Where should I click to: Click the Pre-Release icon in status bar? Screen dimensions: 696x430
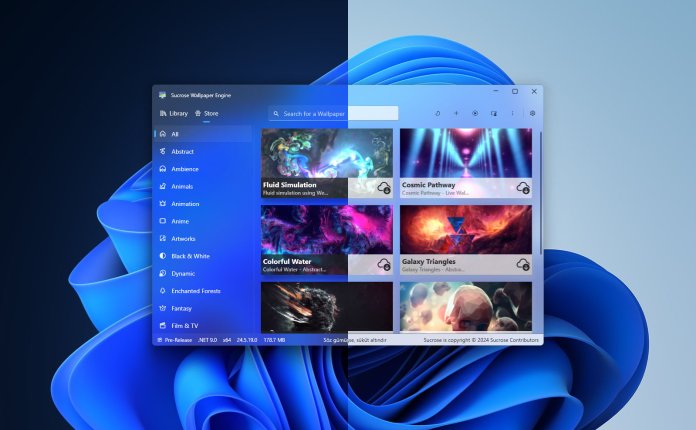(x=159, y=340)
